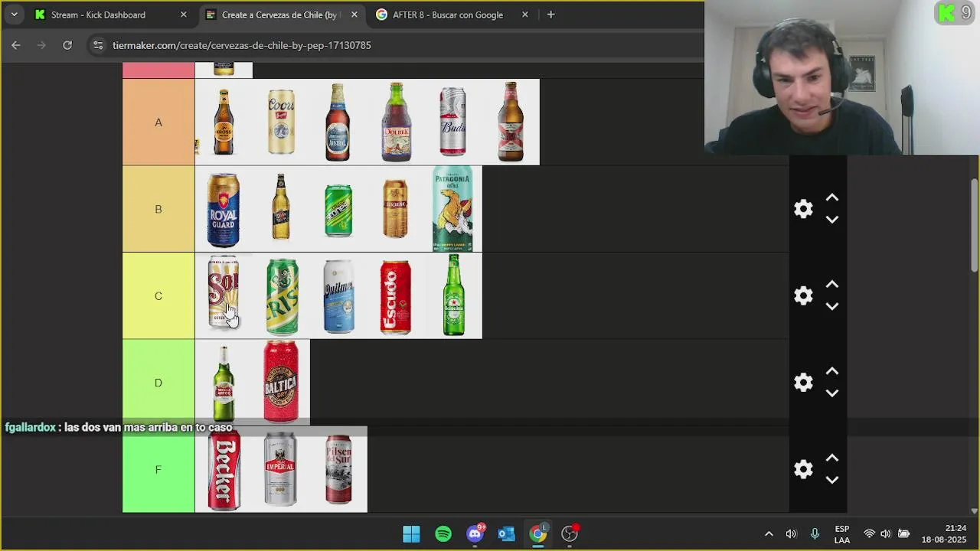Image resolution: width=980 pixels, height=551 pixels.
Task: Pick the Cristal can in tier C
Action: (282, 295)
